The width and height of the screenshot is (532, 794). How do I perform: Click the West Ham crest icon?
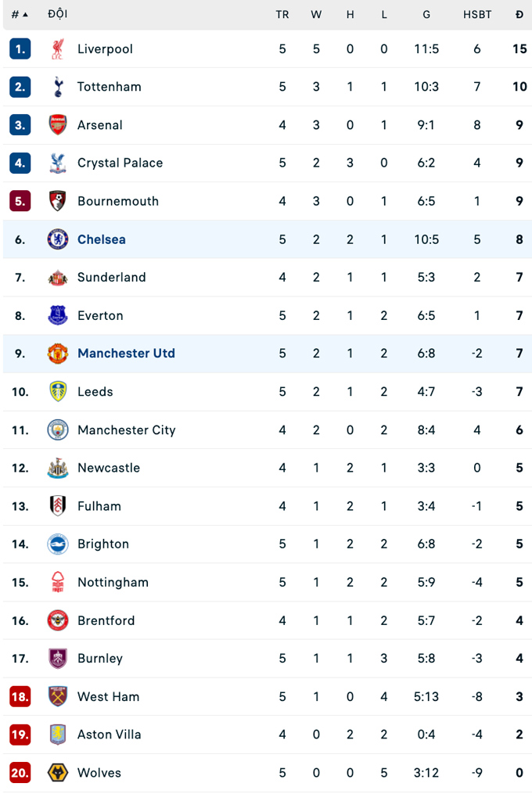tap(58, 696)
